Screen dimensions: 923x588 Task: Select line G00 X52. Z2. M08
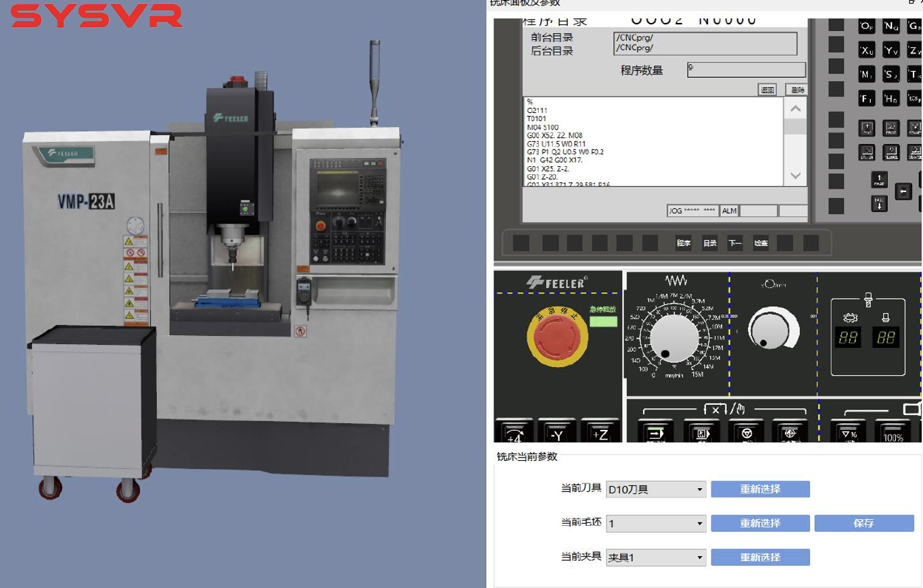(x=554, y=135)
